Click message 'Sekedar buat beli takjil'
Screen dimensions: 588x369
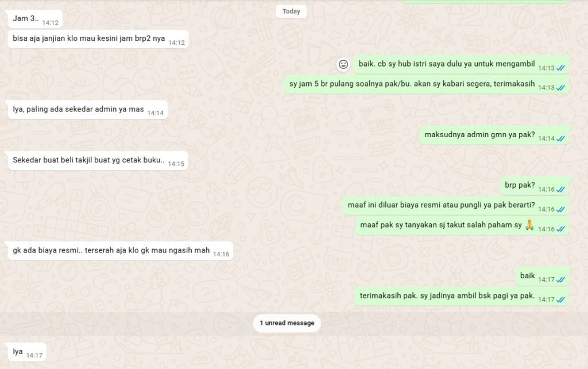tap(98, 161)
